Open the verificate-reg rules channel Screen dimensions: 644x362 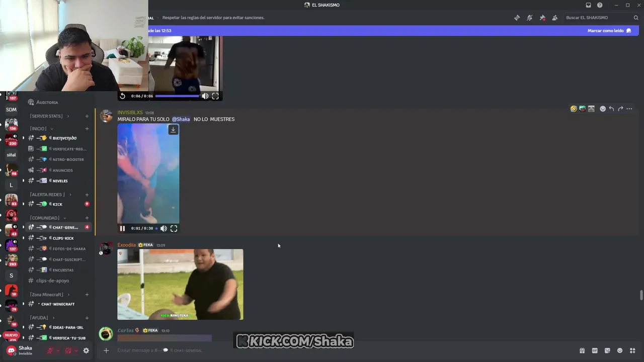[58, 149]
